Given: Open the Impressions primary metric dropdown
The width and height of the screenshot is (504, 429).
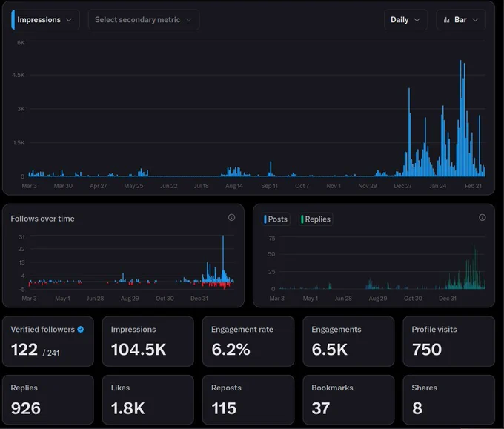Looking at the screenshot, I should click(x=45, y=20).
